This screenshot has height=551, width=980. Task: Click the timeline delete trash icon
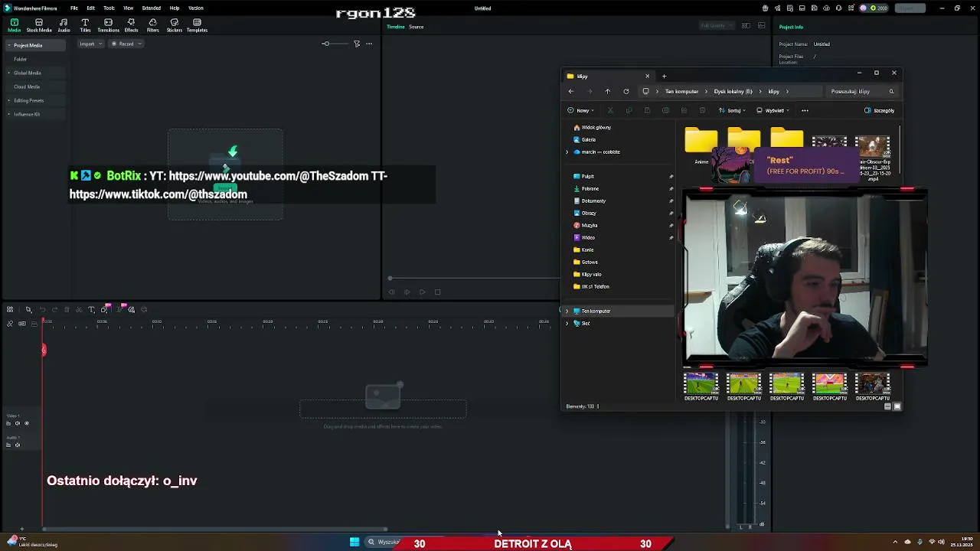click(67, 309)
